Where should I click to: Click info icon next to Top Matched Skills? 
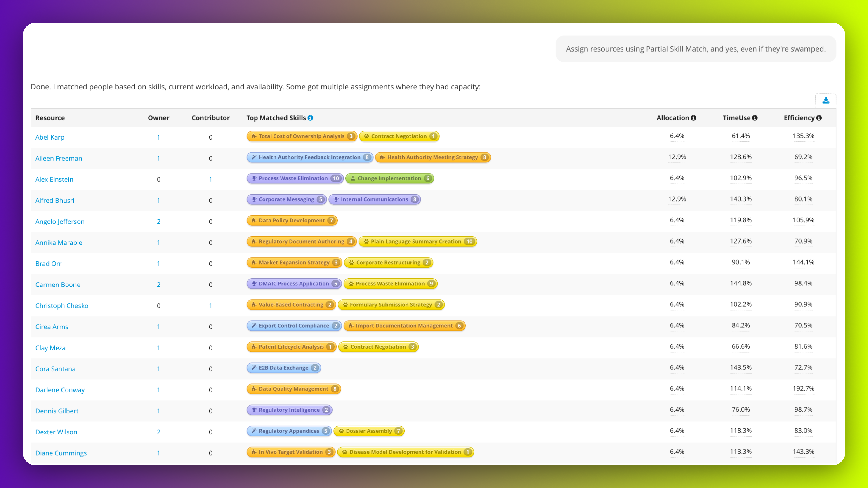(310, 118)
